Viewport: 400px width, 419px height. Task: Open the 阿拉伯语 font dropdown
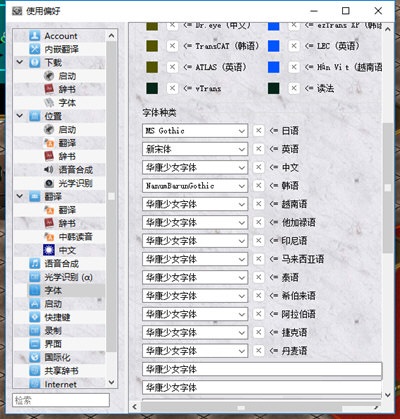(195, 314)
